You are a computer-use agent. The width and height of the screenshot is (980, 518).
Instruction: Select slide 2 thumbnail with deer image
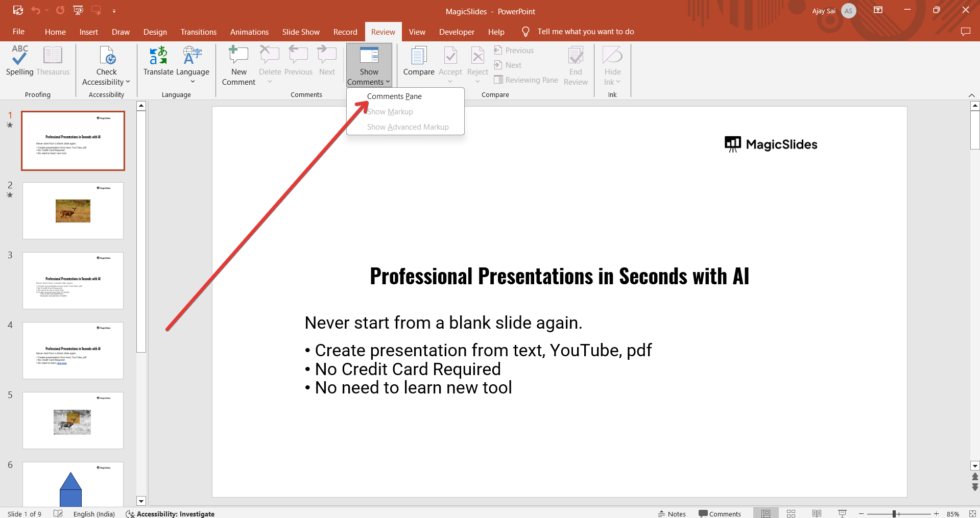(73, 211)
